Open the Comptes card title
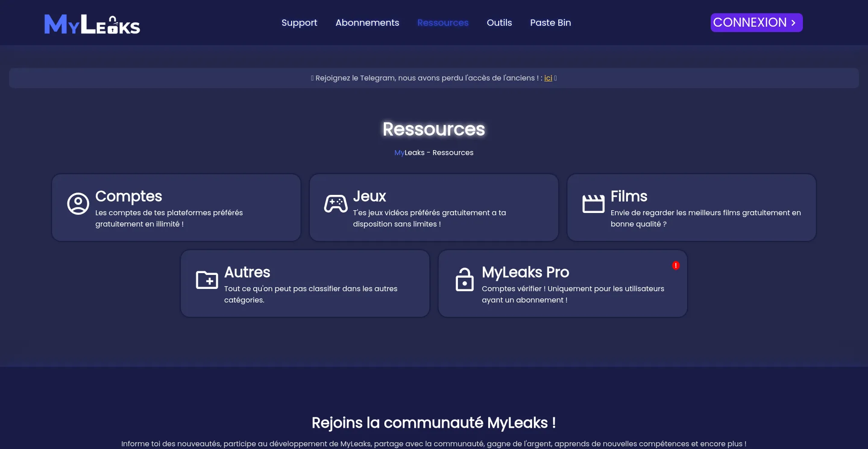 click(x=128, y=196)
